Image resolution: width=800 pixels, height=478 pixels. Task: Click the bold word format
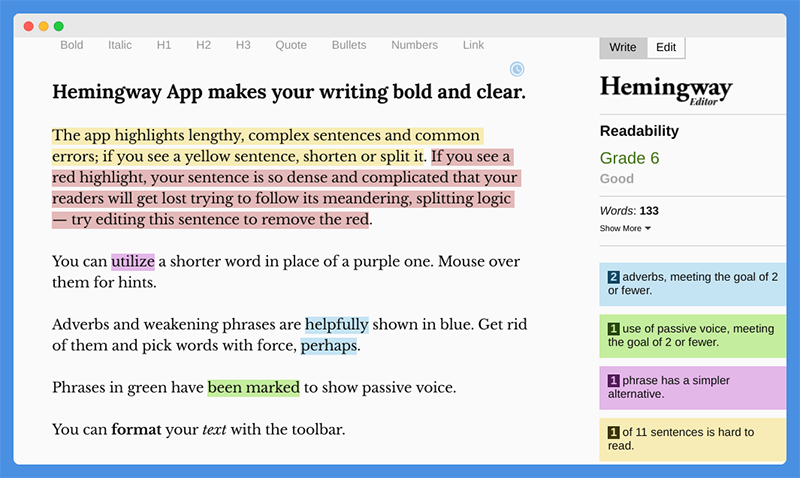(136, 430)
